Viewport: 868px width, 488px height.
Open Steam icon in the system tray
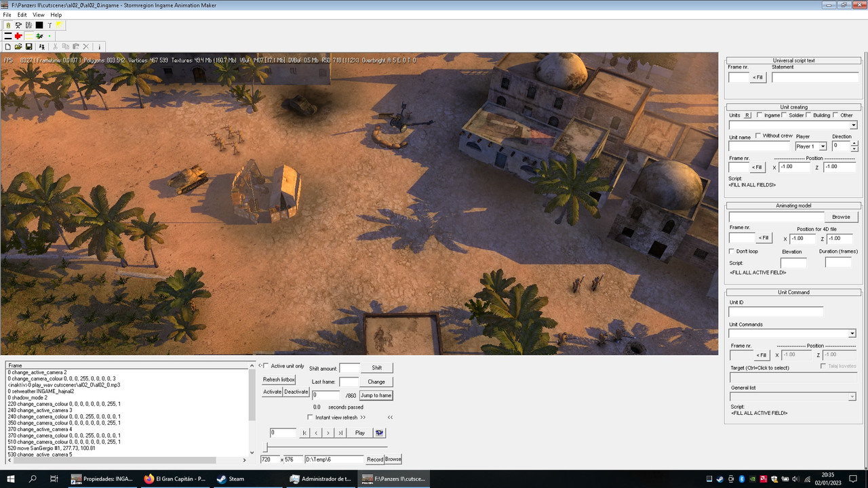(719, 479)
